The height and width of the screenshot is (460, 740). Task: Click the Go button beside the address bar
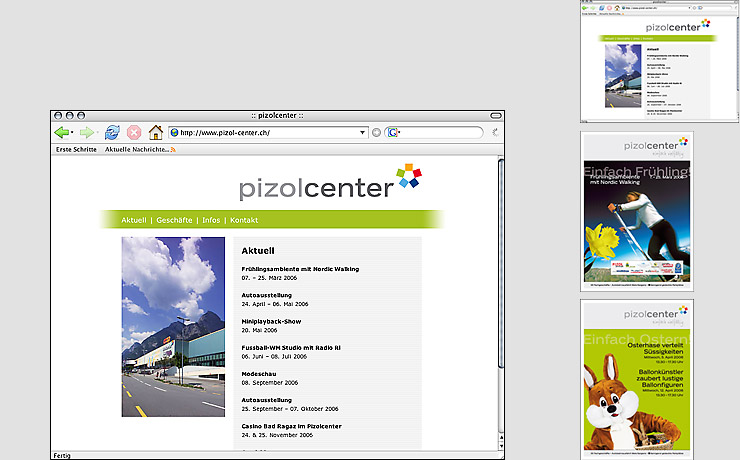tap(376, 133)
